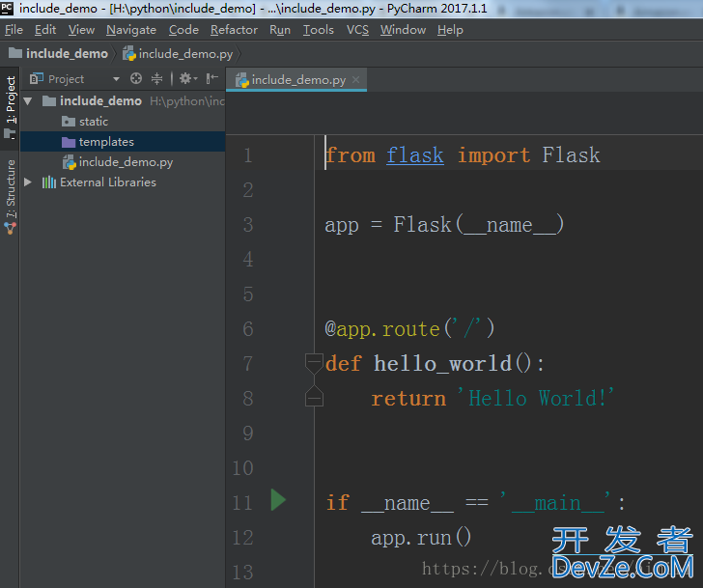The width and height of the screenshot is (703, 588).
Task: Select the templates folder
Action: (x=123, y=142)
